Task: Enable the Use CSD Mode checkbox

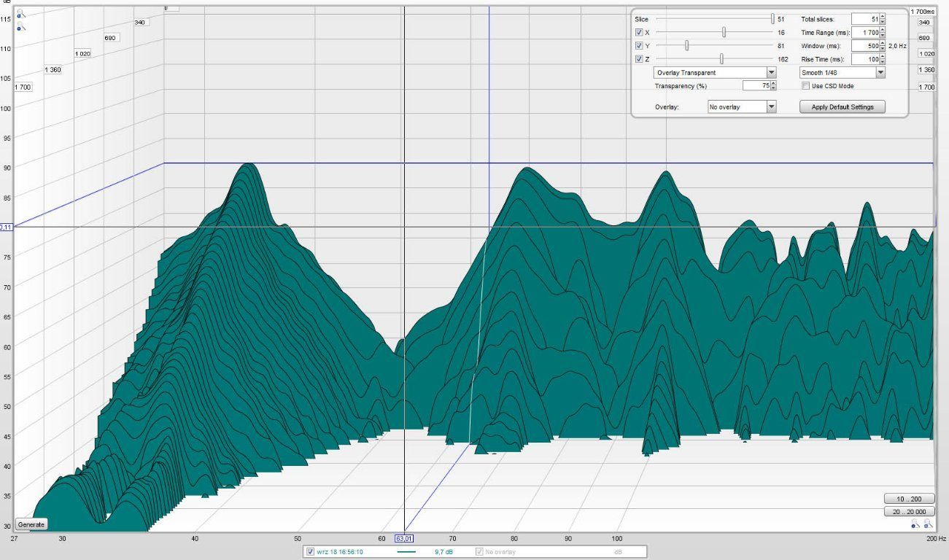Action: 805,86
